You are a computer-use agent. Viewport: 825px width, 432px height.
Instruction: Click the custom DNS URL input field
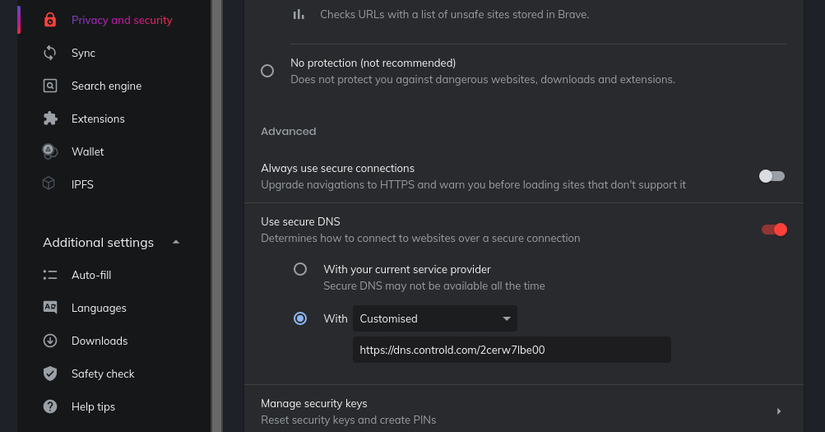tap(511, 350)
